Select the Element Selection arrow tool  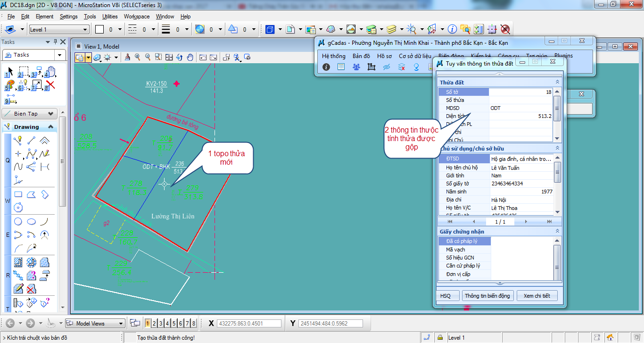point(10,72)
